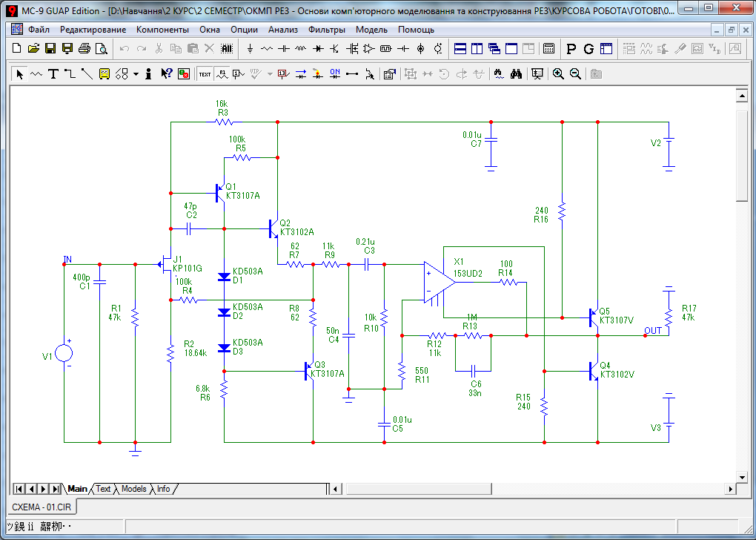
Task: Cascade the windows
Action: coord(494,48)
